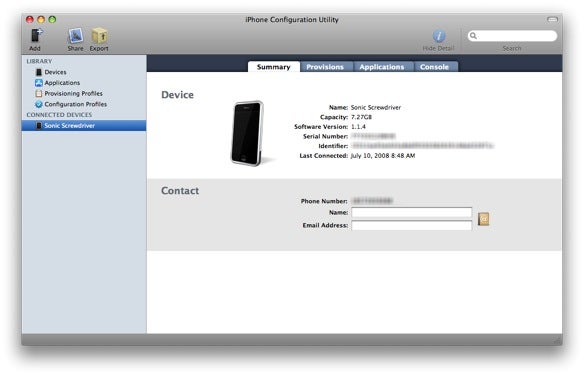
Task: Click the Provisioning Profiles document icon
Action: click(39, 93)
